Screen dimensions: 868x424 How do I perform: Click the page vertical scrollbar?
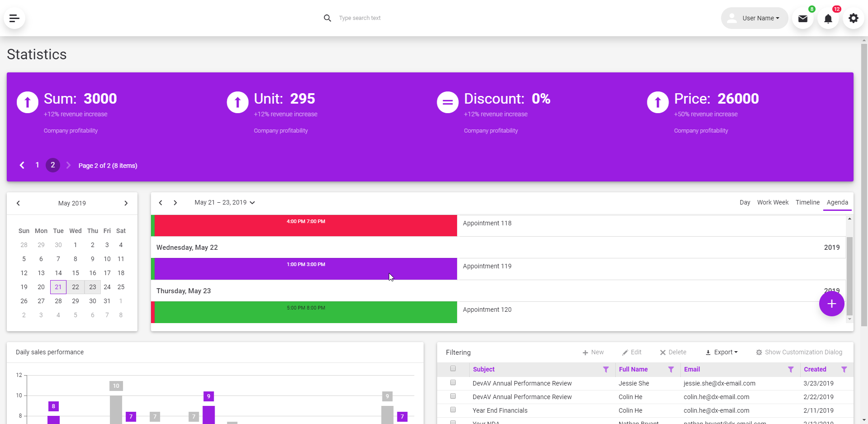tap(864, 185)
